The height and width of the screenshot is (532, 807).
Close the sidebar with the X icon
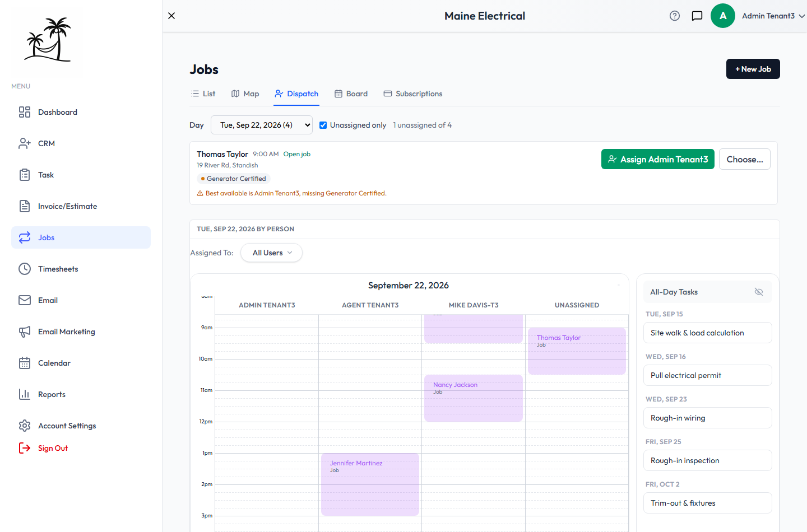coord(171,16)
